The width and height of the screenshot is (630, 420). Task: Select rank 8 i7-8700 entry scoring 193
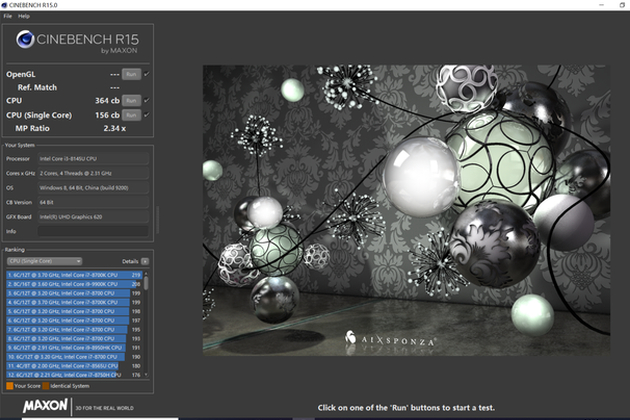74,338
